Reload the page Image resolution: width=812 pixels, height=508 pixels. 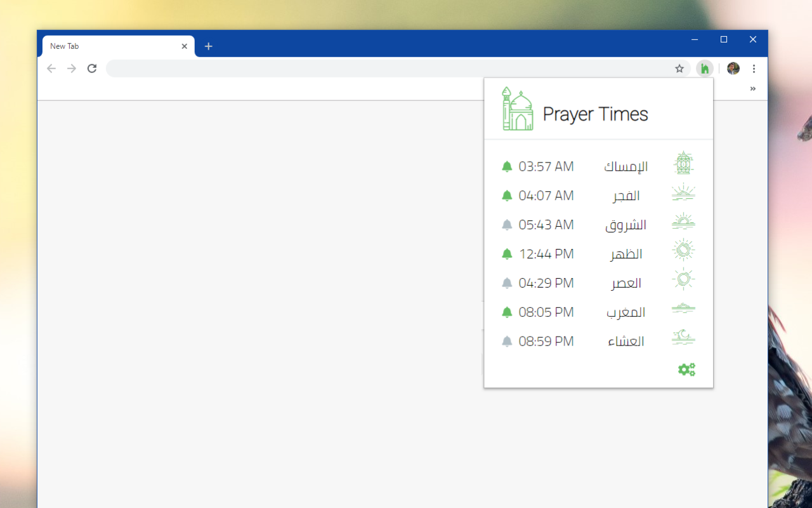[92, 69]
